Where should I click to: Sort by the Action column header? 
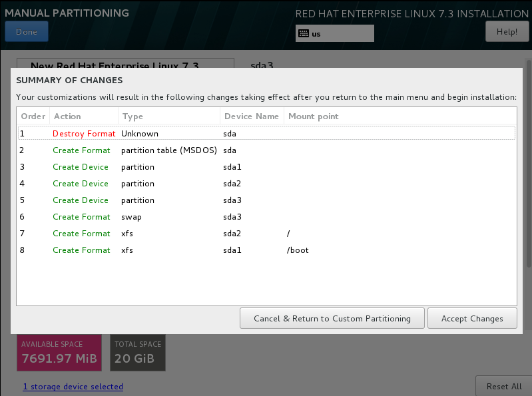point(84,116)
